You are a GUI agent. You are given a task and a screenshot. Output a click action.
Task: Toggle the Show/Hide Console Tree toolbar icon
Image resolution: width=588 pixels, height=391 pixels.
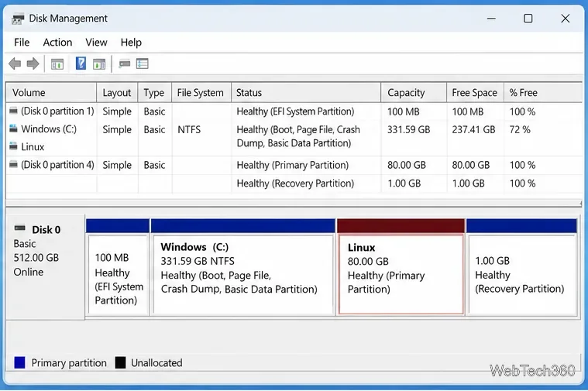tap(57, 64)
